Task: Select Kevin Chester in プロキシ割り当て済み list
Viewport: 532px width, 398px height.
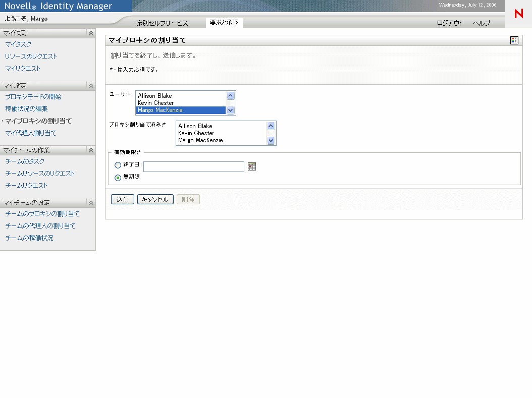Action: [221, 133]
